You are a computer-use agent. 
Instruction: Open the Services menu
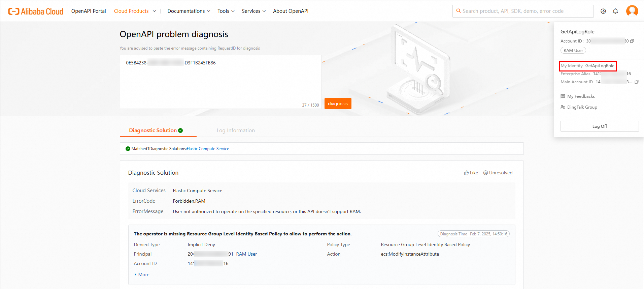tap(253, 11)
